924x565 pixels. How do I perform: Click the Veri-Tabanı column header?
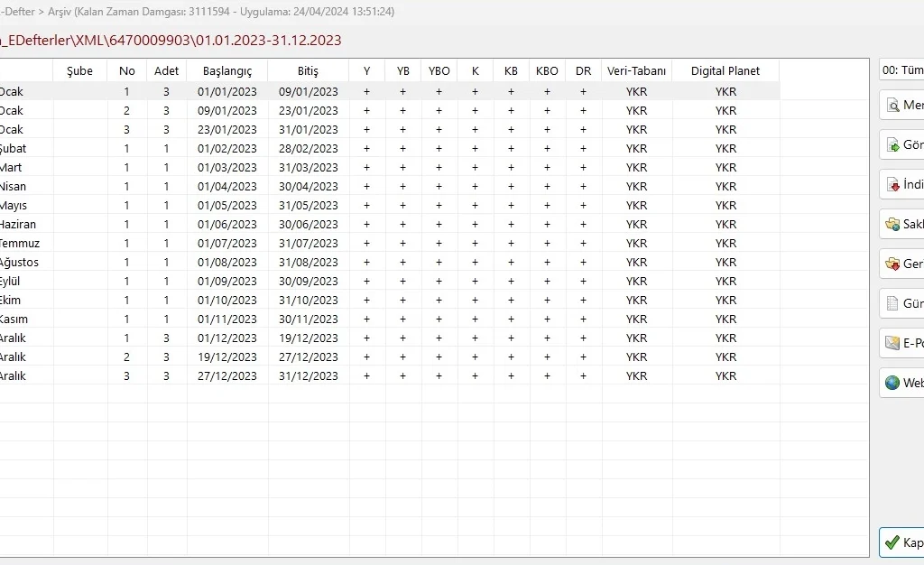click(636, 71)
